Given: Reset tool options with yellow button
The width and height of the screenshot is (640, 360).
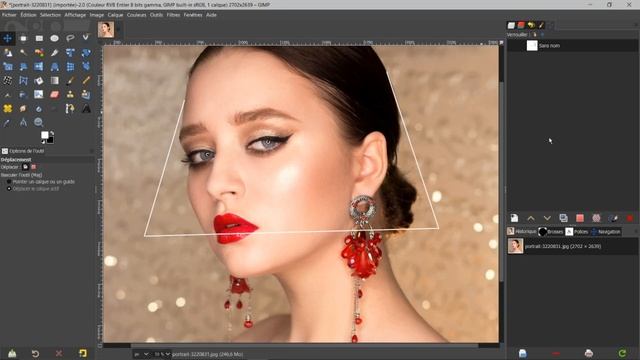Looking at the screenshot, I should click(x=83, y=353).
